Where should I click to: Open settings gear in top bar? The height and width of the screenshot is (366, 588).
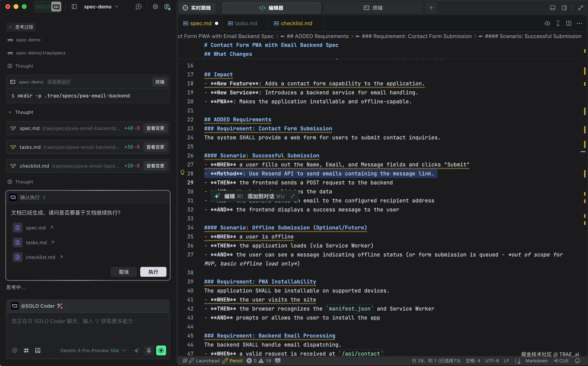[155, 7]
